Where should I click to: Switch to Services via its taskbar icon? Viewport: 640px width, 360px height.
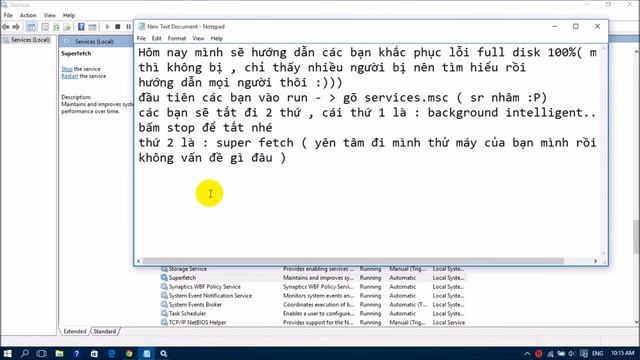164,353
